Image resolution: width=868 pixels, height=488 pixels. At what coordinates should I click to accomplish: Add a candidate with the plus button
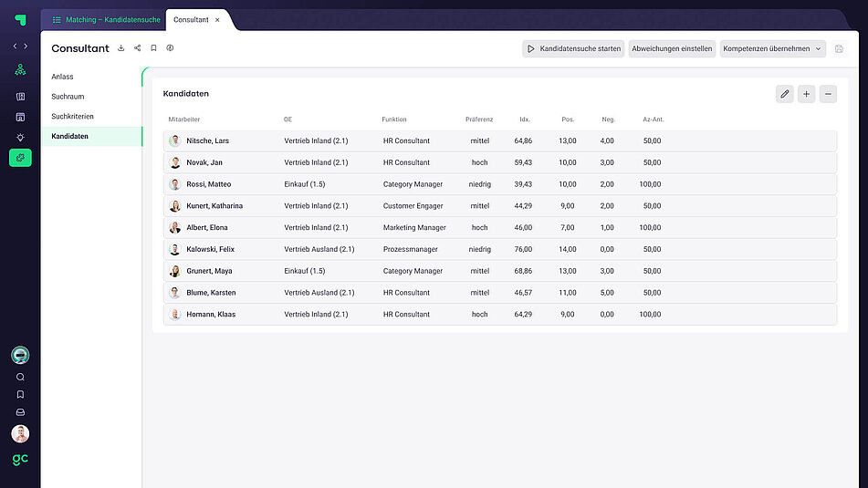point(807,94)
